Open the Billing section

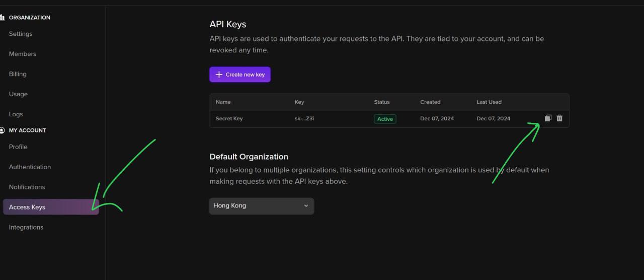(18, 74)
